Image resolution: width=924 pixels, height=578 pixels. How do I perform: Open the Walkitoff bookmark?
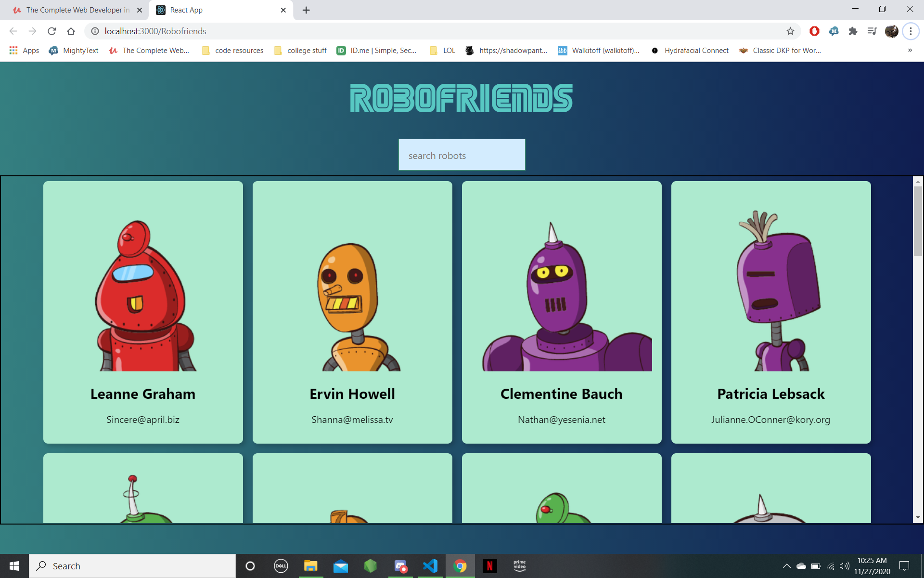tap(599, 51)
